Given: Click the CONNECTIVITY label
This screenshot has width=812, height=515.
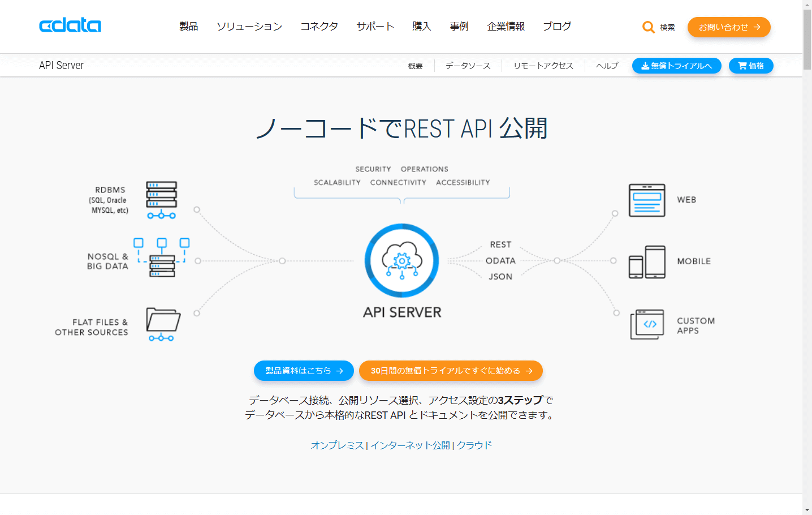Looking at the screenshot, I should tap(398, 183).
